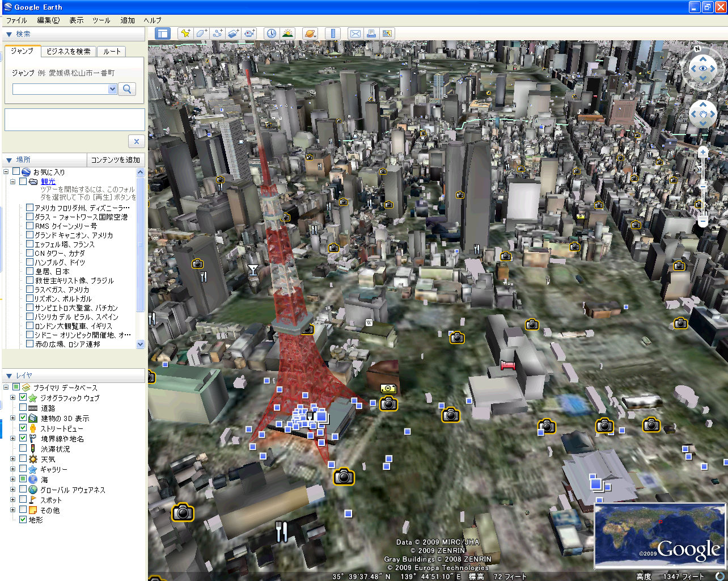This screenshot has width=728, height=581.
Task: Open the search box dropdown arrow
Action: (x=112, y=89)
